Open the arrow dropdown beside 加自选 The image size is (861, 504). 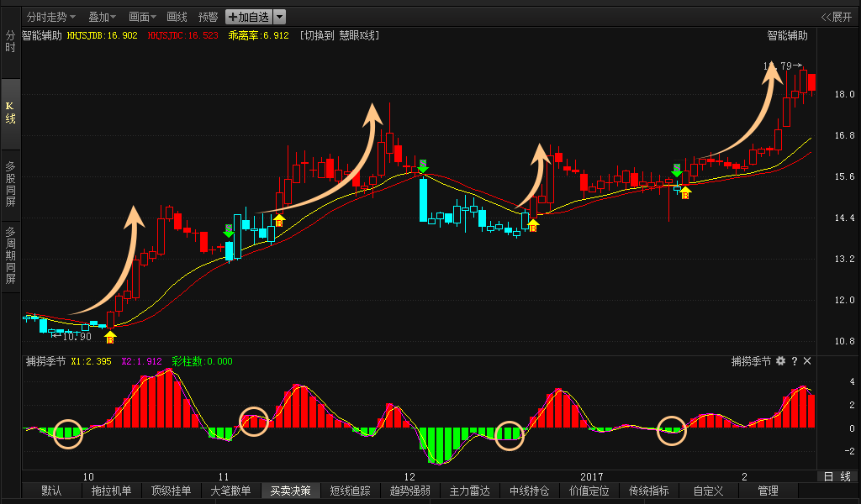(x=280, y=17)
